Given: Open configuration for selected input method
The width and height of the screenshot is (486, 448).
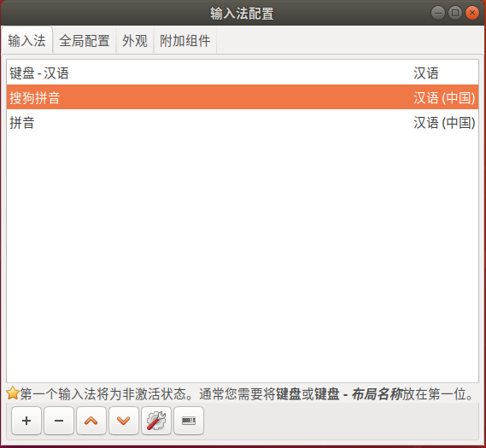Looking at the screenshot, I should click(156, 421).
